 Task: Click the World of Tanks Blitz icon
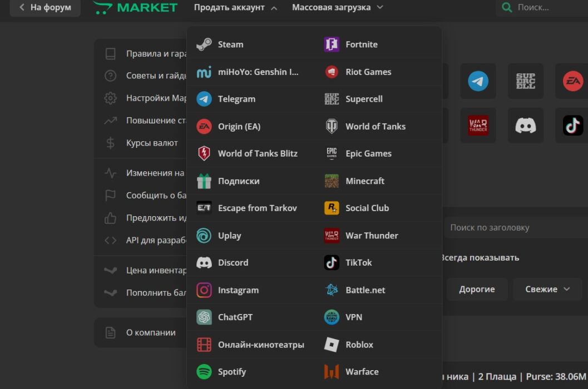tap(204, 153)
